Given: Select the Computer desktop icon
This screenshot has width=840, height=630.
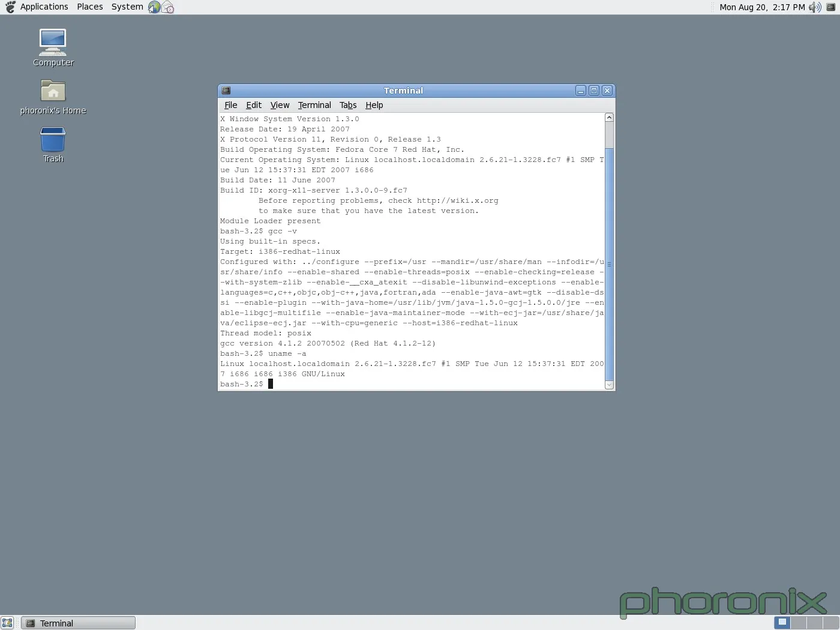Looking at the screenshot, I should (53, 47).
